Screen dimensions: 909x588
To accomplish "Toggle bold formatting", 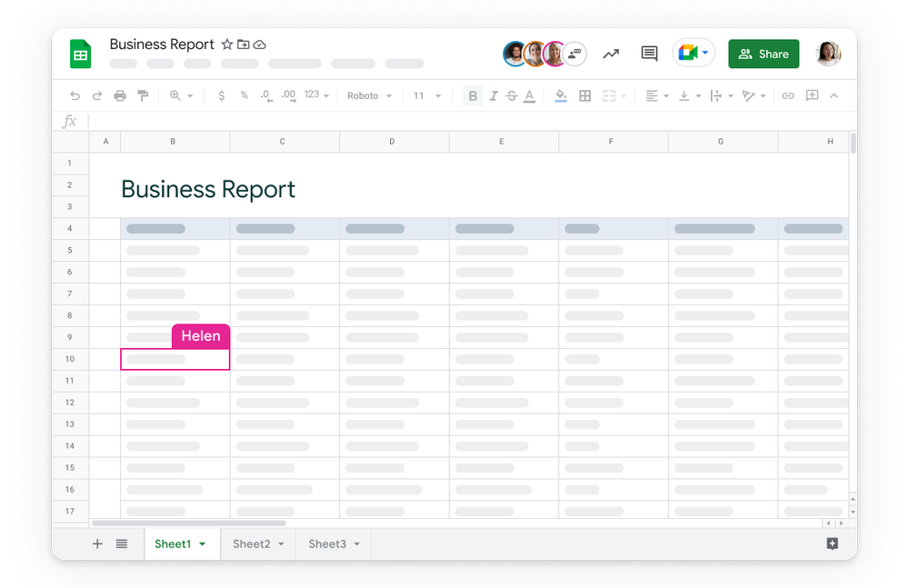I will click(x=472, y=95).
